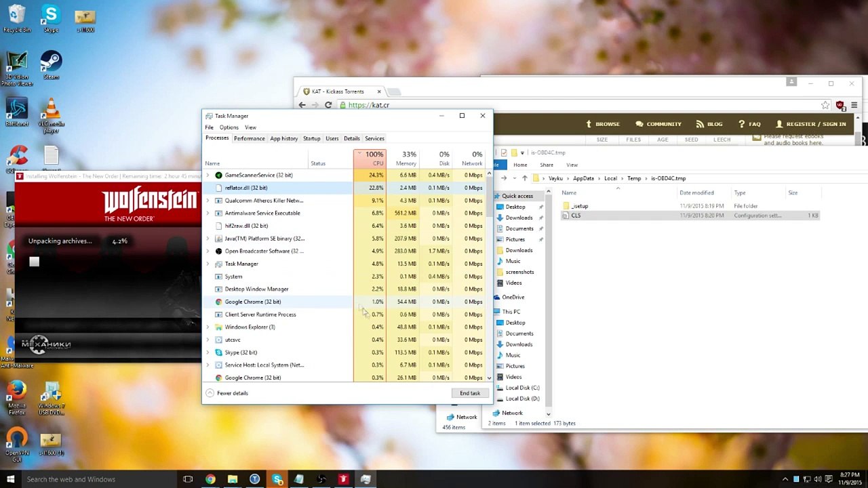
Task: Click the Windows Start button
Action: pos(10,479)
